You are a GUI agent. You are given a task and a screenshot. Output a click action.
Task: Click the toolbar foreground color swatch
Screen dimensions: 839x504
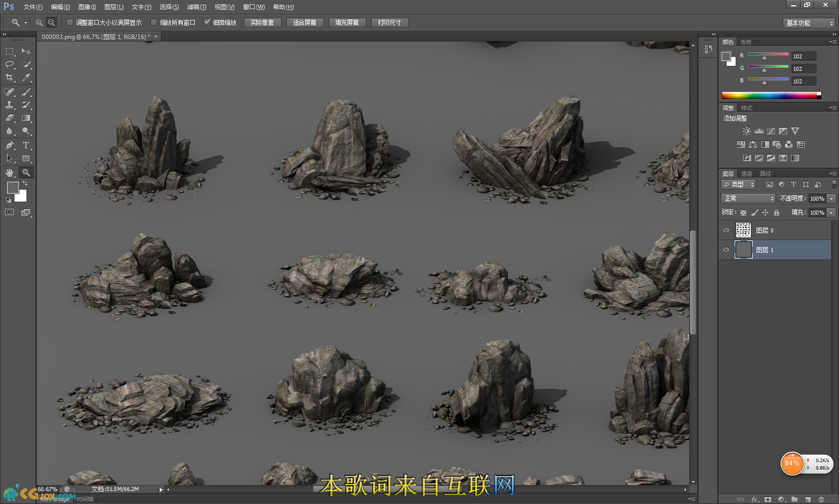pos(13,188)
